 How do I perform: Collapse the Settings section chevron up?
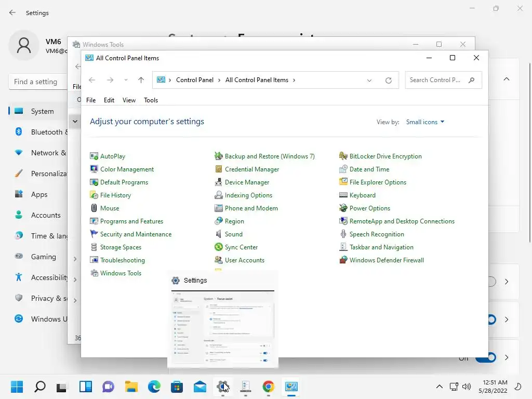pyautogui.click(x=507, y=79)
